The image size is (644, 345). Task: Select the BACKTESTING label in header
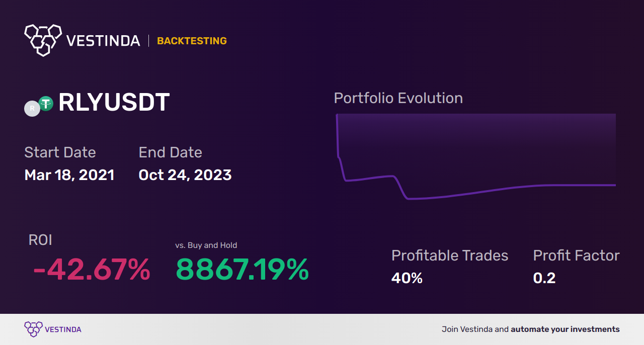[x=192, y=41]
